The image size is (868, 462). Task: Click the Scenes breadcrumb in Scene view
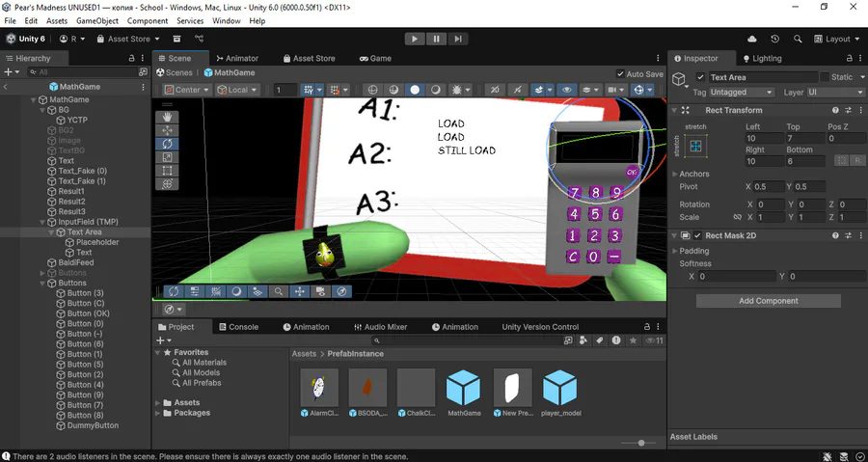[178, 72]
